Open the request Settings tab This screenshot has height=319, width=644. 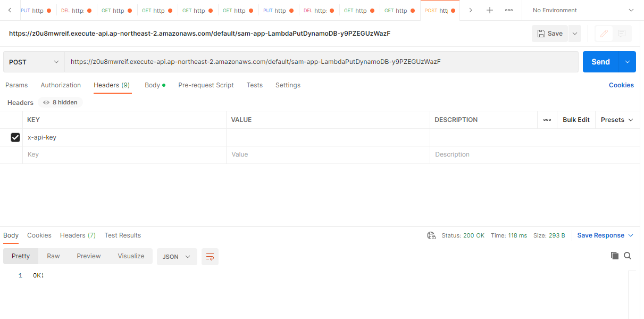coord(288,85)
